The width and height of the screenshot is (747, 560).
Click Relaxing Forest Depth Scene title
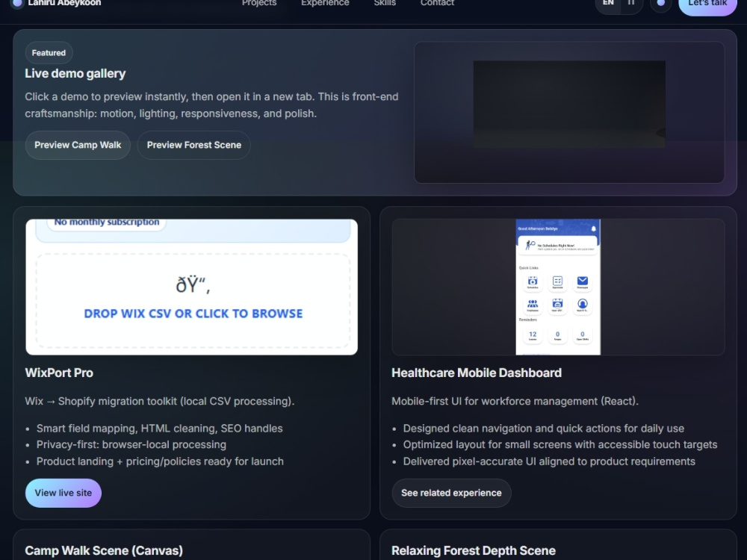[x=474, y=550]
